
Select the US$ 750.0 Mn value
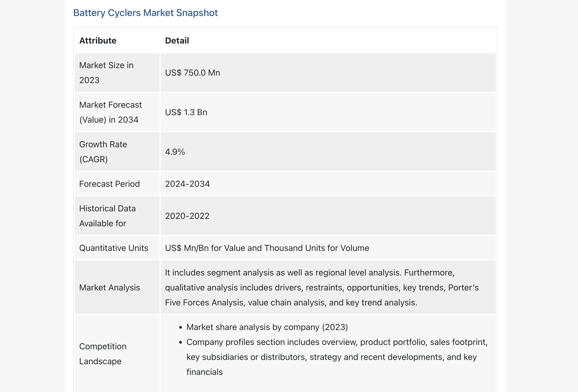[193, 73]
